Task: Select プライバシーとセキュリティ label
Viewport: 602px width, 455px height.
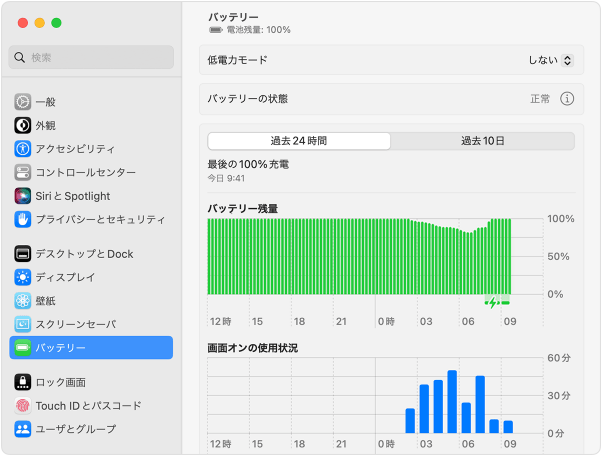Action: click(x=101, y=220)
